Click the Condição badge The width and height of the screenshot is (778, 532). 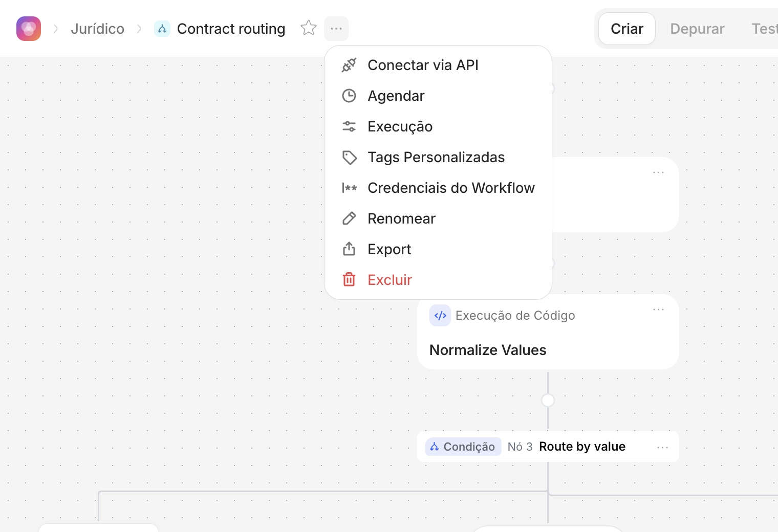coord(463,447)
